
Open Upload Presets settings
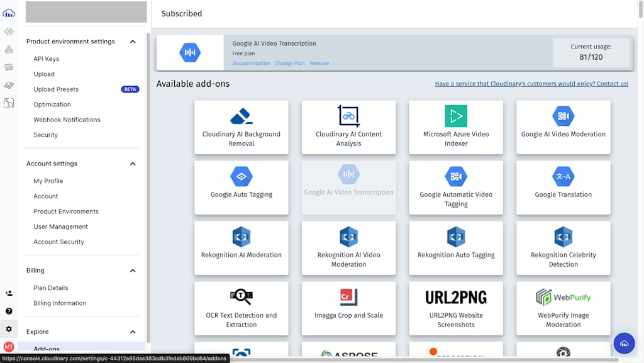56,89
